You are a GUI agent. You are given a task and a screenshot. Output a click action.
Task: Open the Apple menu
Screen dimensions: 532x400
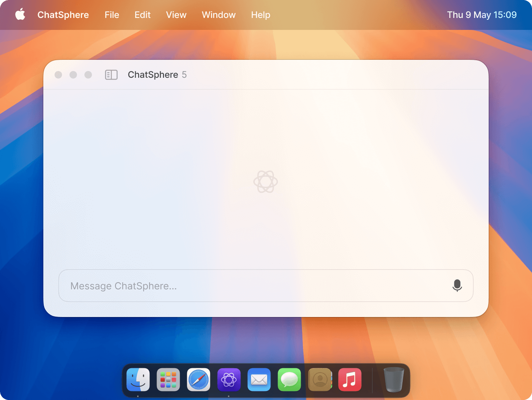coord(20,15)
